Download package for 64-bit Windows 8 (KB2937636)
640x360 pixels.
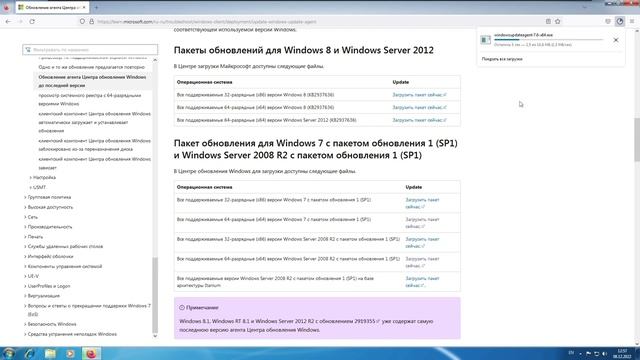pyautogui.click(x=419, y=107)
